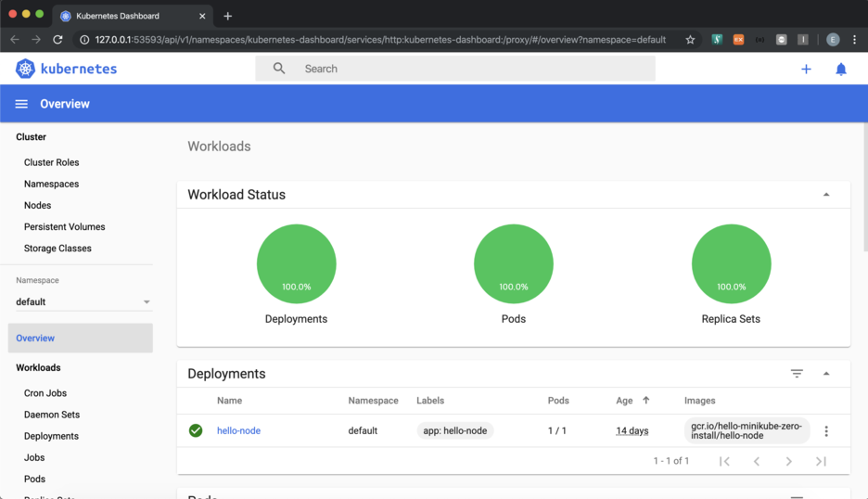
Task: Go to previous page of Deployments
Action: (x=756, y=461)
